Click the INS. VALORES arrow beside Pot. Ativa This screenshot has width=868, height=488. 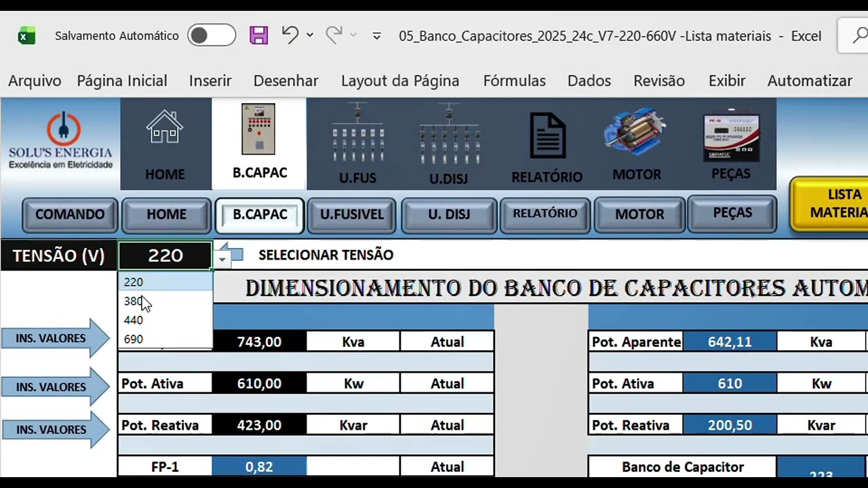(56, 387)
